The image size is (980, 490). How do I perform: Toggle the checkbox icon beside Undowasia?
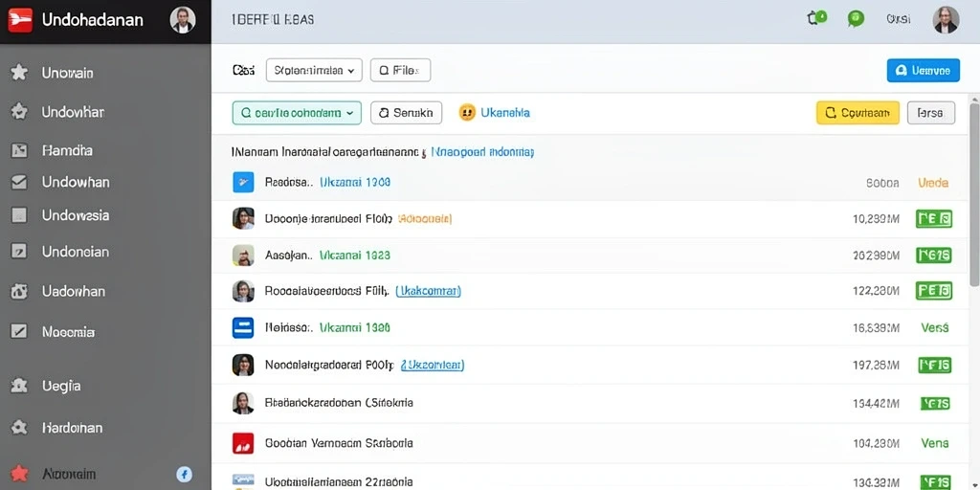(19, 215)
